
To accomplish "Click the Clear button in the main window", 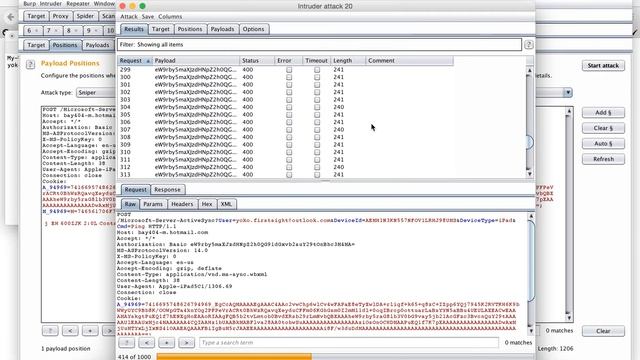I will point(603,331).
